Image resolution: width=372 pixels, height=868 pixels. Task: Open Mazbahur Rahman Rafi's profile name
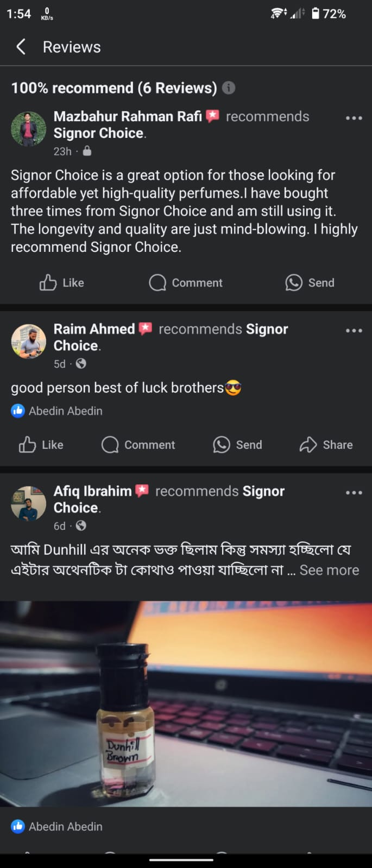pos(128,116)
